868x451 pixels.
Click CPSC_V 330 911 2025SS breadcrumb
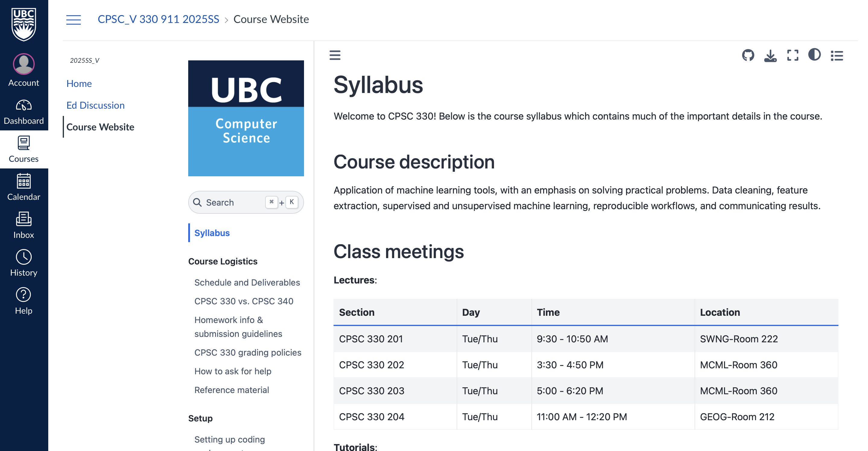pyautogui.click(x=158, y=19)
